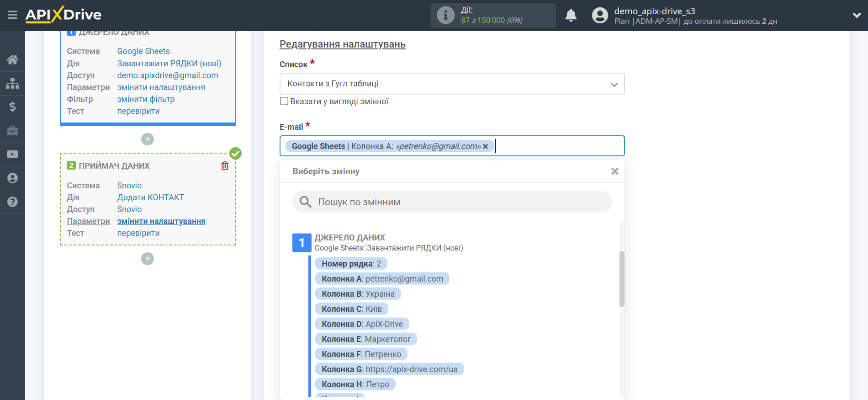The width and height of the screenshot is (868, 400).
Task: Select variable Колонка F: Петренко
Action: [x=361, y=354]
